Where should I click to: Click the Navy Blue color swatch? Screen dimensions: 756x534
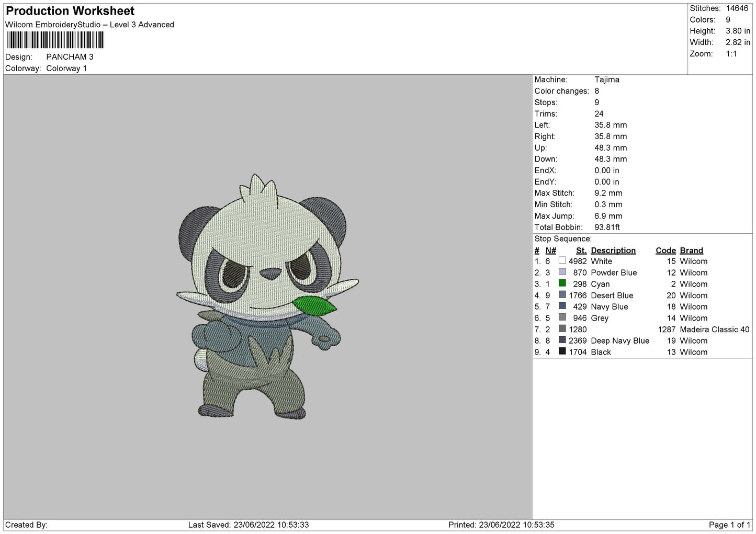[562, 306]
